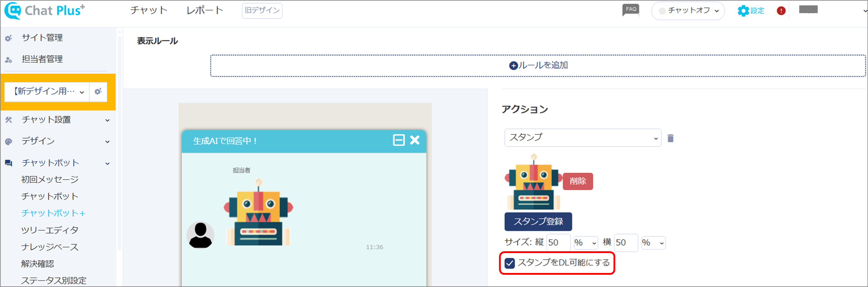This screenshot has height=287, width=868.
Task: Open ナレッジベース submenu item
Action: [x=50, y=247]
